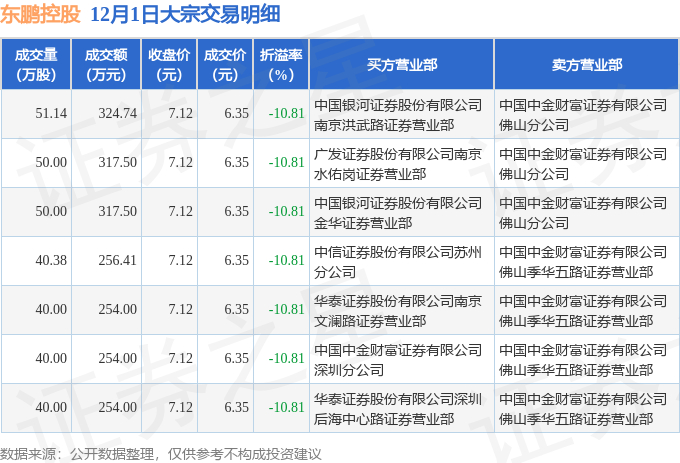680x463 pixels.
Task: Click buyer '中国中金财富证券 深圳分公司'
Action: click(398, 360)
